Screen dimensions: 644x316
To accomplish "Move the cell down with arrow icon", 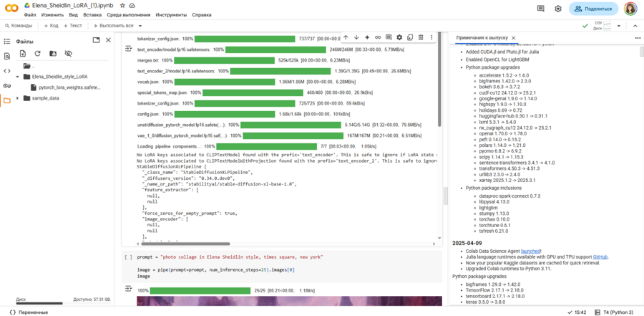I will tap(356, 37).
